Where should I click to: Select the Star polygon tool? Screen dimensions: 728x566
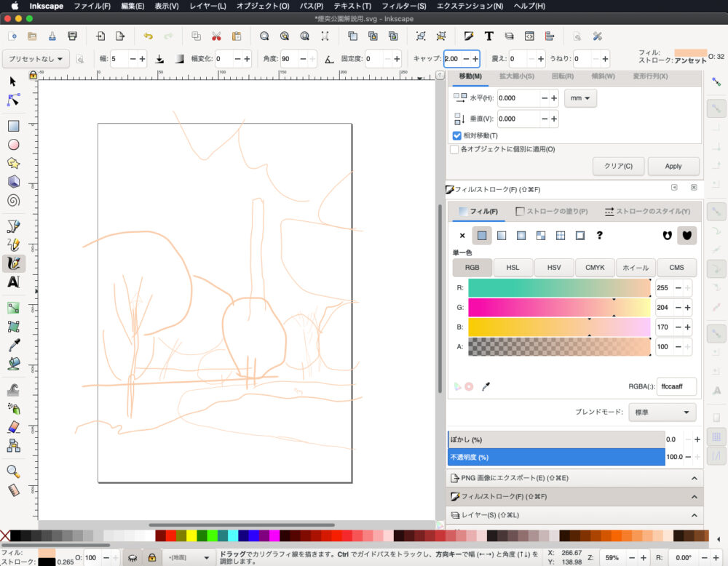point(13,163)
